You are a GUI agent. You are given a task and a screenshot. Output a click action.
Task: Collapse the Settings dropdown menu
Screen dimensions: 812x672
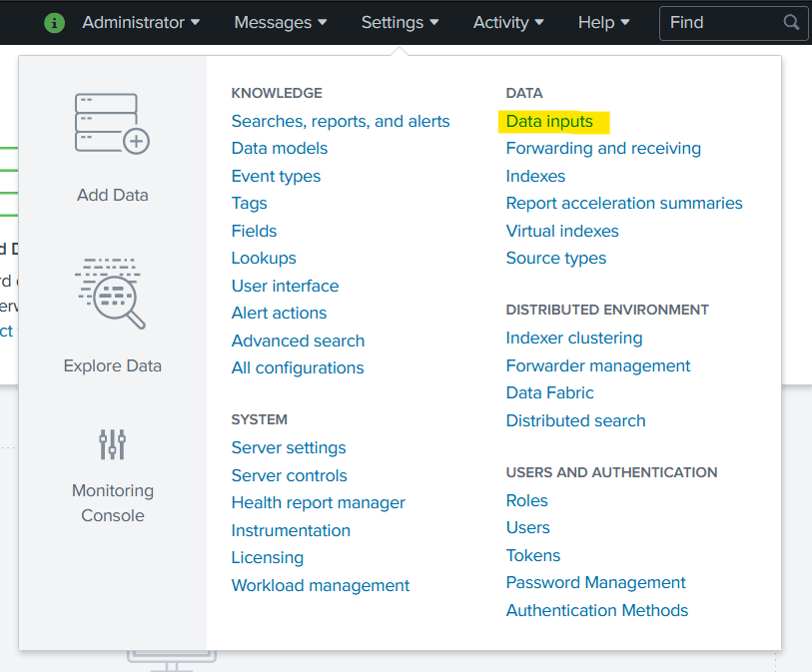pyautogui.click(x=400, y=22)
